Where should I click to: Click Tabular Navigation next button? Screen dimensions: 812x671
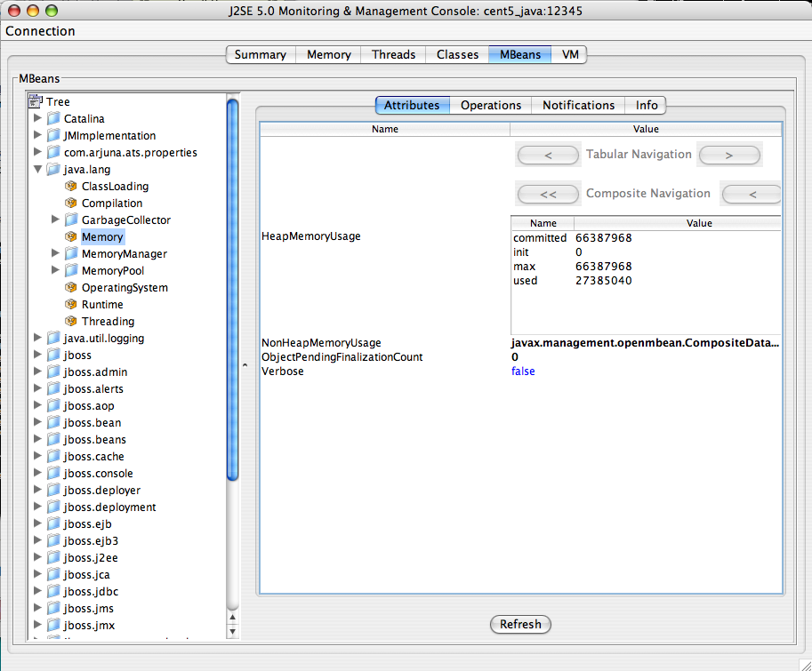point(729,155)
